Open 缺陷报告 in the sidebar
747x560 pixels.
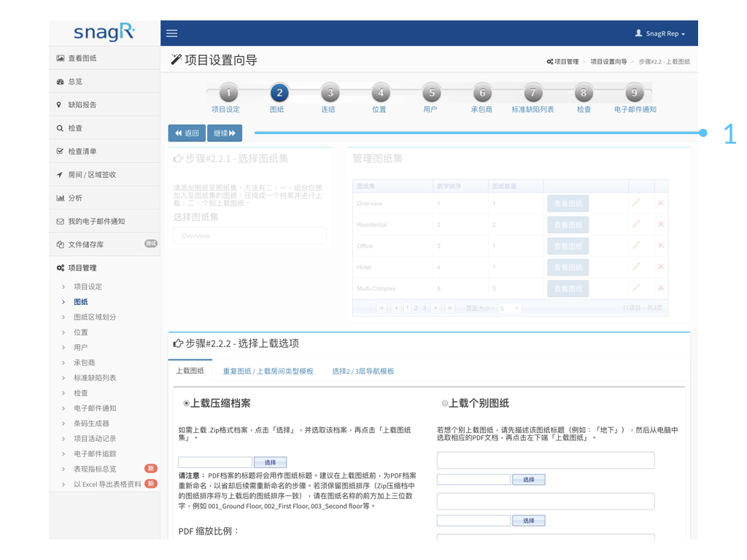(x=104, y=105)
